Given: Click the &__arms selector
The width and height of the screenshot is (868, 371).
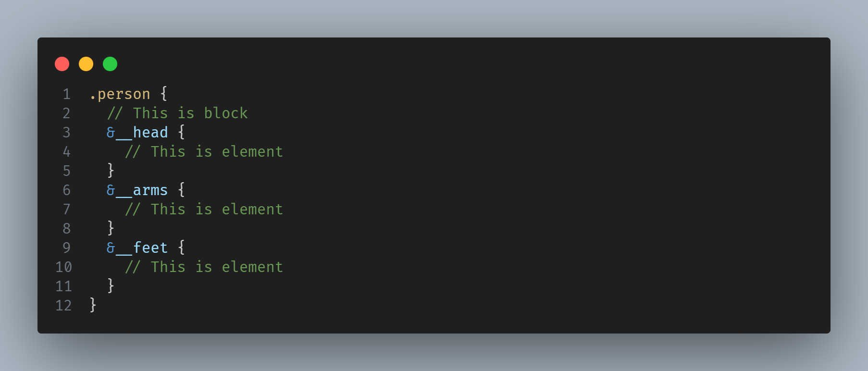Looking at the screenshot, I should (137, 190).
